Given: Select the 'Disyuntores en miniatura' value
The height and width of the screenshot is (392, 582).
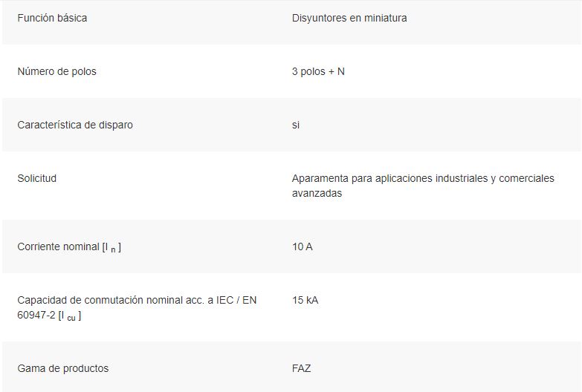Looking at the screenshot, I should coord(349,18).
